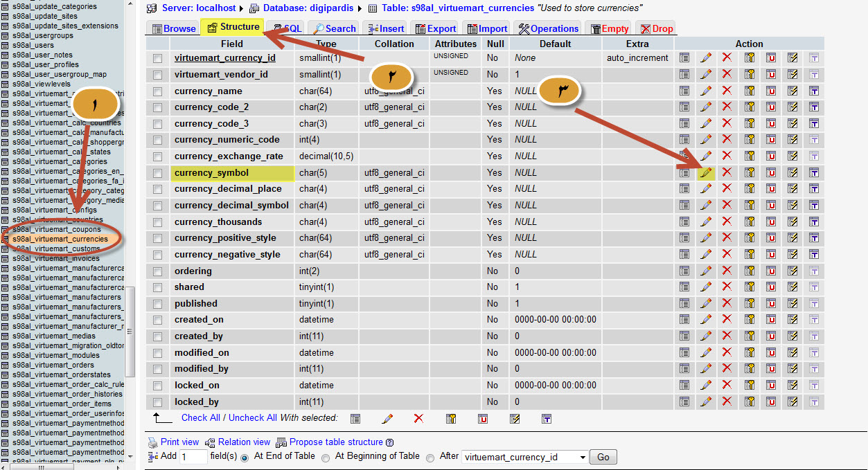The image size is (868, 470).
Task: Click the unique icon for currency_code_2 row
Action: click(x=771, y=107)
